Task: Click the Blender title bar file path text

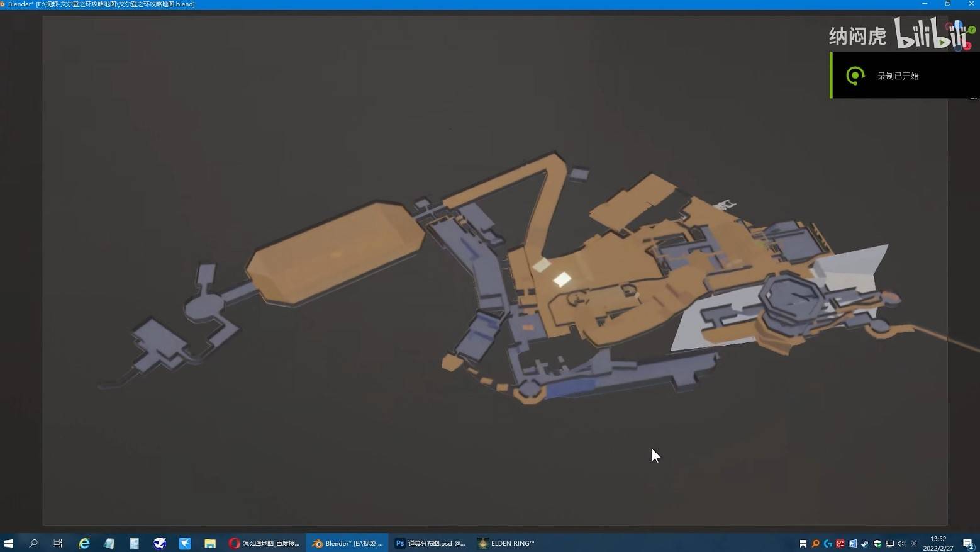Action: [101, 4]
